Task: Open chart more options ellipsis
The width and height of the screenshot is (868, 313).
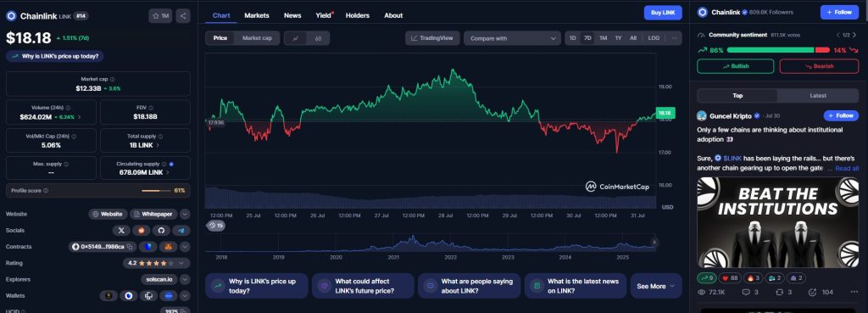Action: 674,38
